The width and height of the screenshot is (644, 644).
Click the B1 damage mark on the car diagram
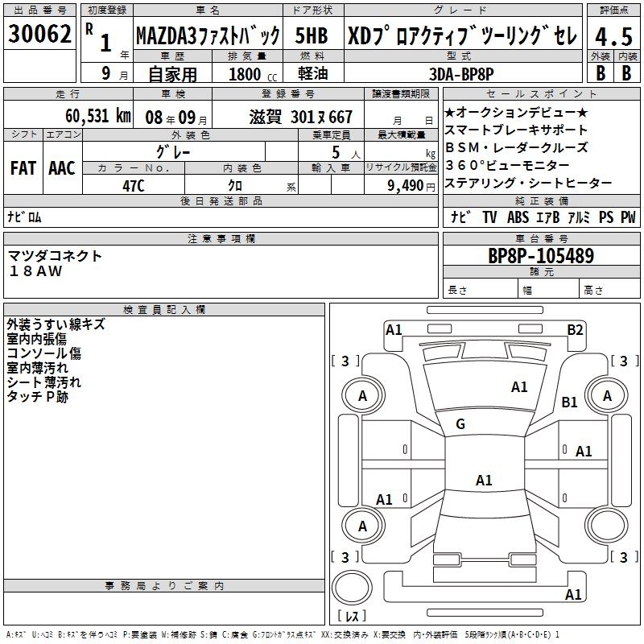569,402
